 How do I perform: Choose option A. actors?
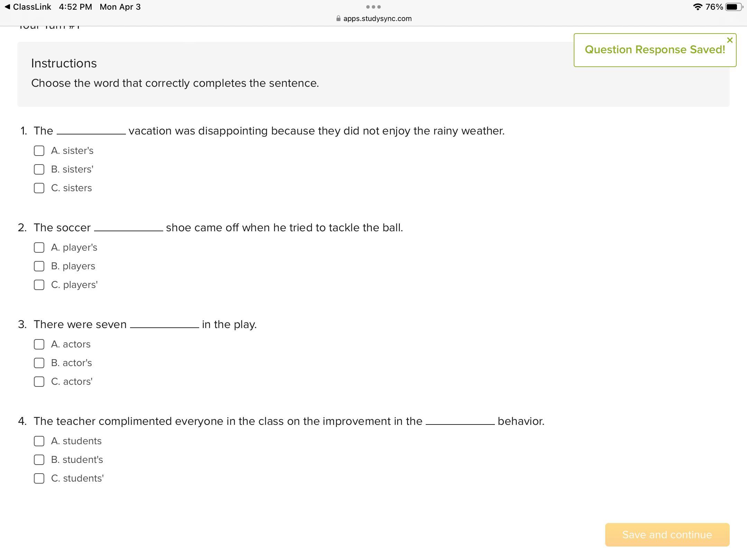point(39,344)
